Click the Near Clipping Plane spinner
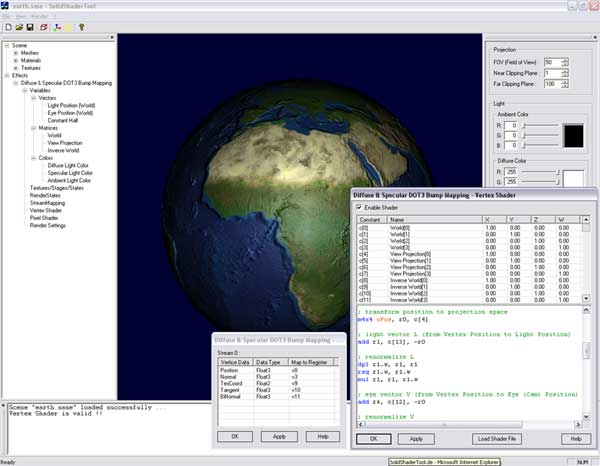600x466 pixels. pos(565,73)
